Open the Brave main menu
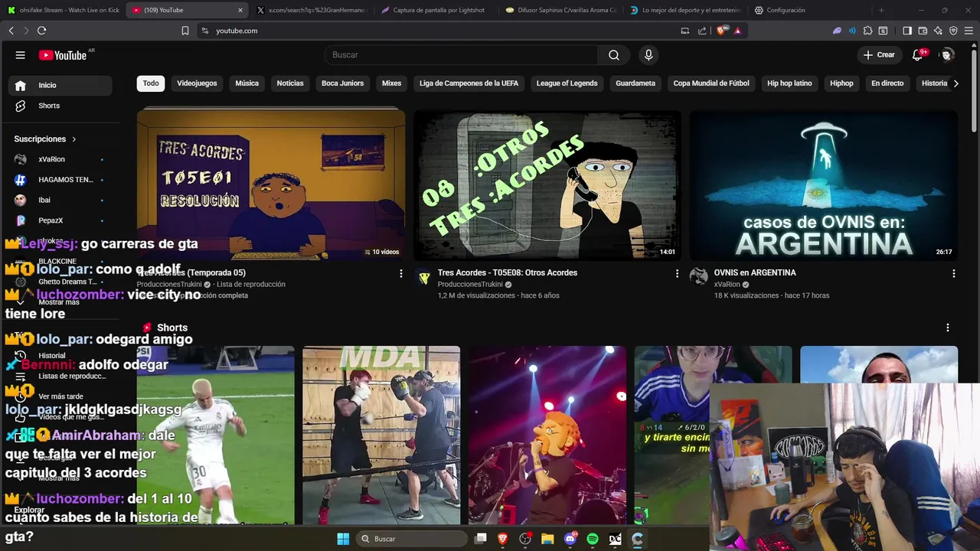980x551 pixels. point(969,31)
